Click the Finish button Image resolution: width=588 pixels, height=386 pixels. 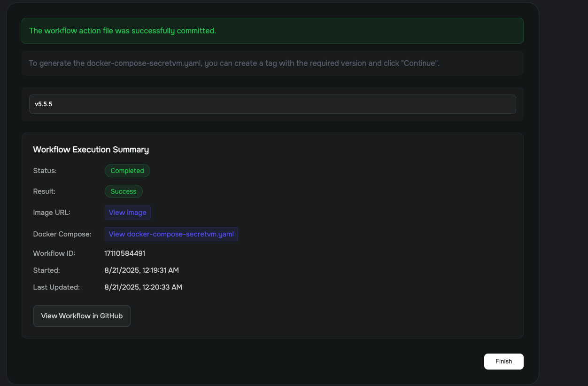coord(503,362)
